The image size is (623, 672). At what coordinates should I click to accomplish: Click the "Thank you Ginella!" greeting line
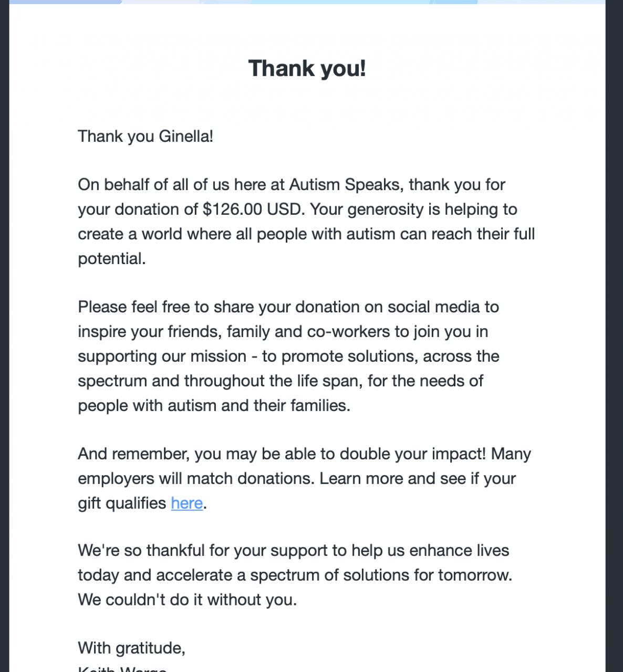click(146, 136)
